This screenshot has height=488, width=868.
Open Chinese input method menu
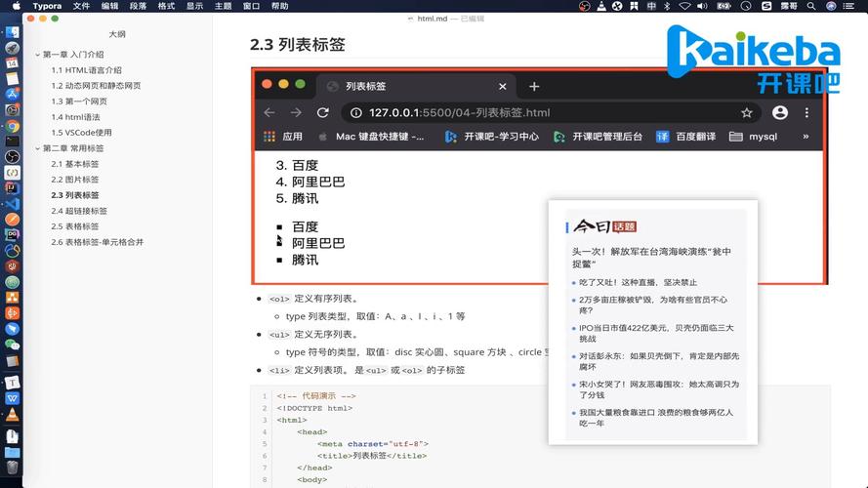651,6
